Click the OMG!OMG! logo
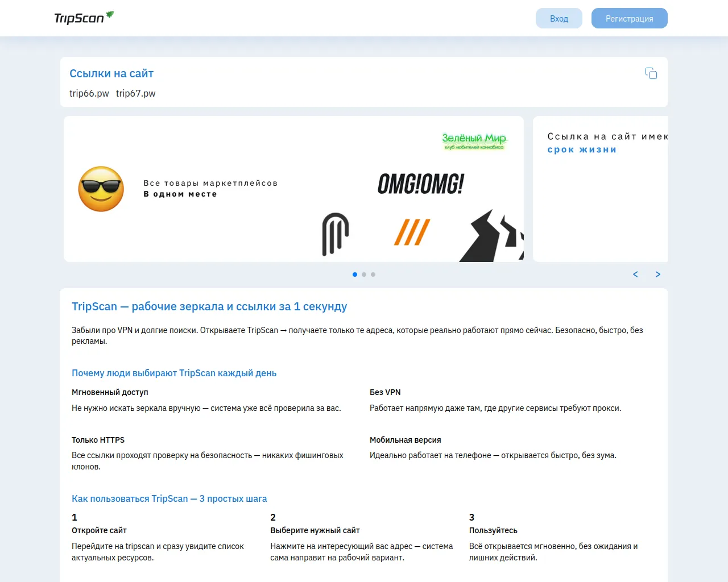The width and height of the screenshot is (728, 582). point(421,184)
